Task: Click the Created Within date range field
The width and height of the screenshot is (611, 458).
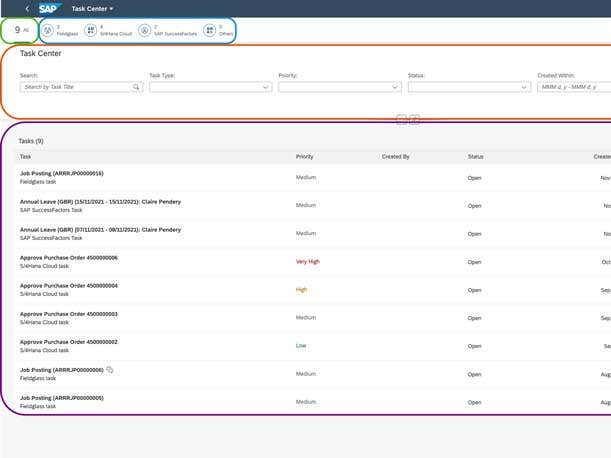Action: coord(573,87)
